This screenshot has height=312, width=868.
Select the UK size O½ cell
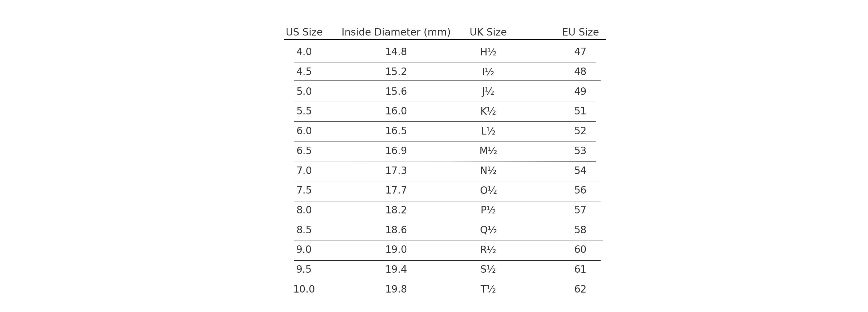(x=488, y=190)
